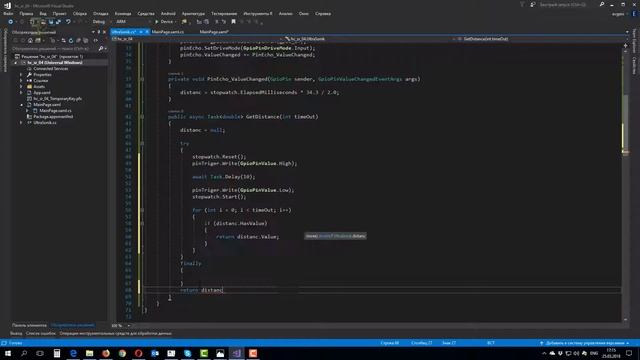Open Skype from taskbar
The image size is (640, 360).
pos(187,353)
